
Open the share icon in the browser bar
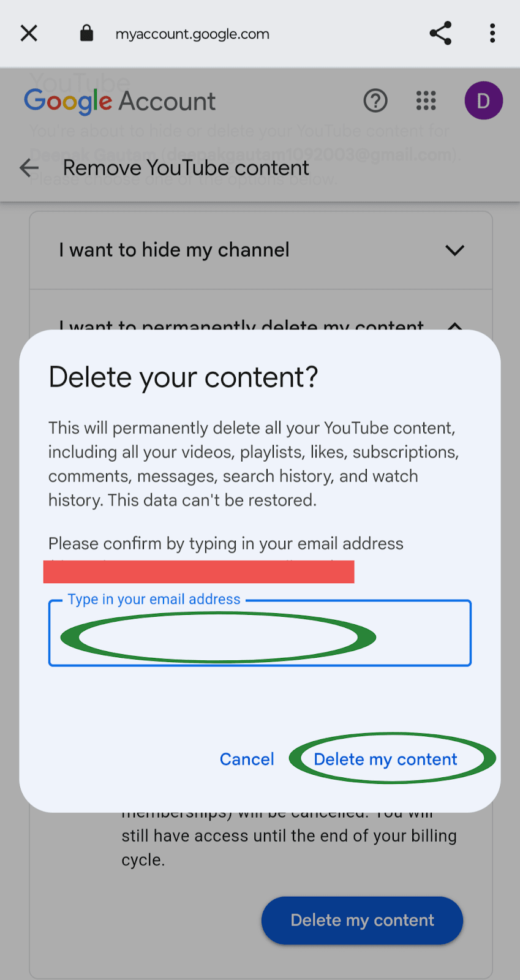coord(440,33)
